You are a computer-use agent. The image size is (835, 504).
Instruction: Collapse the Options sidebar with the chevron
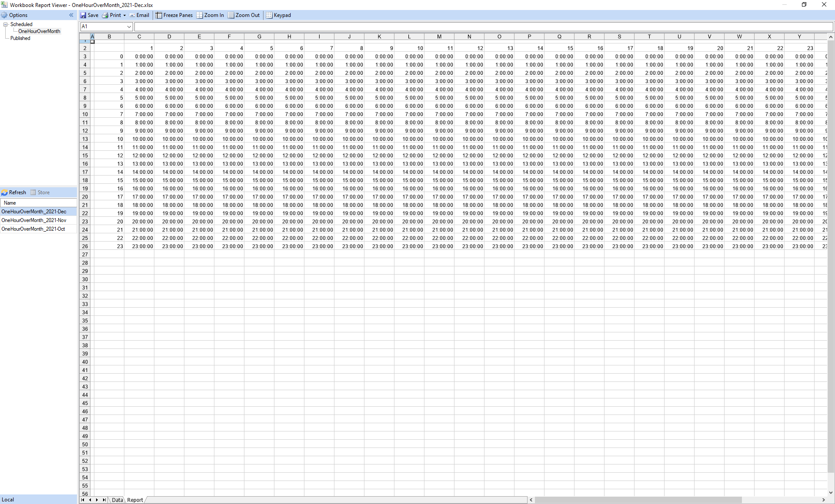71,15
